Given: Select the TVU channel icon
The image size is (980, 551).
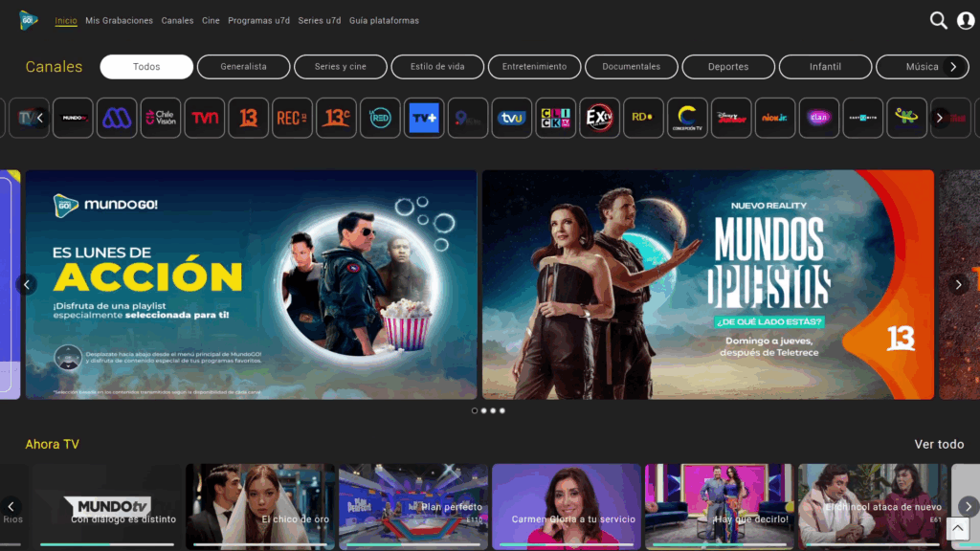Looking at the screenshot, I should 512,118.
